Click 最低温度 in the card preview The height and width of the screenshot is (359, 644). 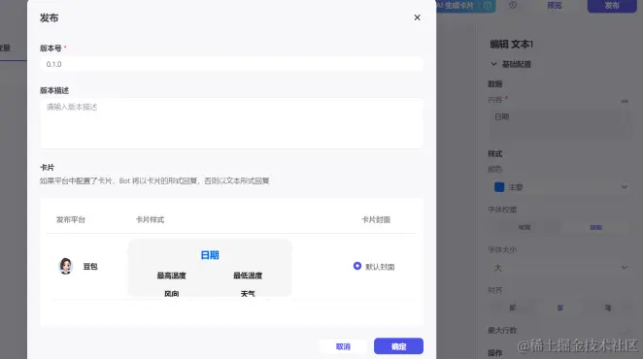248,276
